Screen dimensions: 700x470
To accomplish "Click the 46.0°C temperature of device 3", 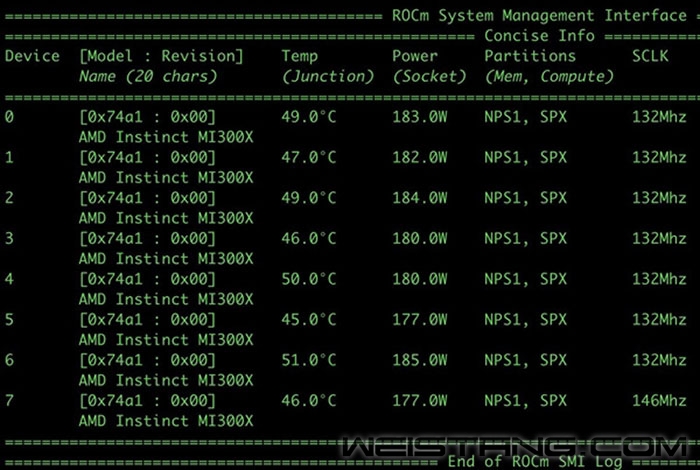I will 308,238.
